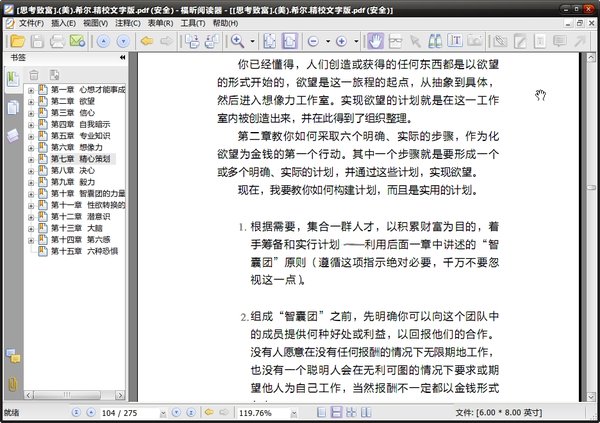Open the Bookmarks side panel tab
The width and height of the screenshot is (600, 423).
point(13,79)
